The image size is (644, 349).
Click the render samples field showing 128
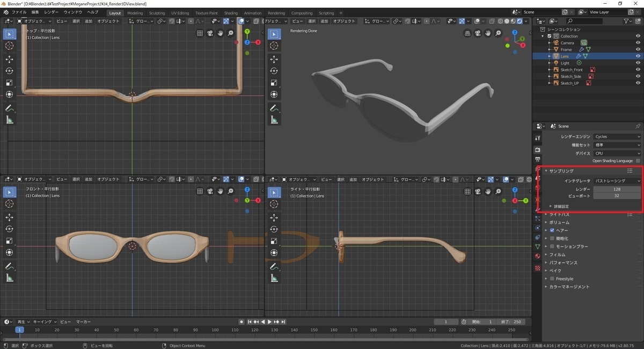tap(617, 189)
